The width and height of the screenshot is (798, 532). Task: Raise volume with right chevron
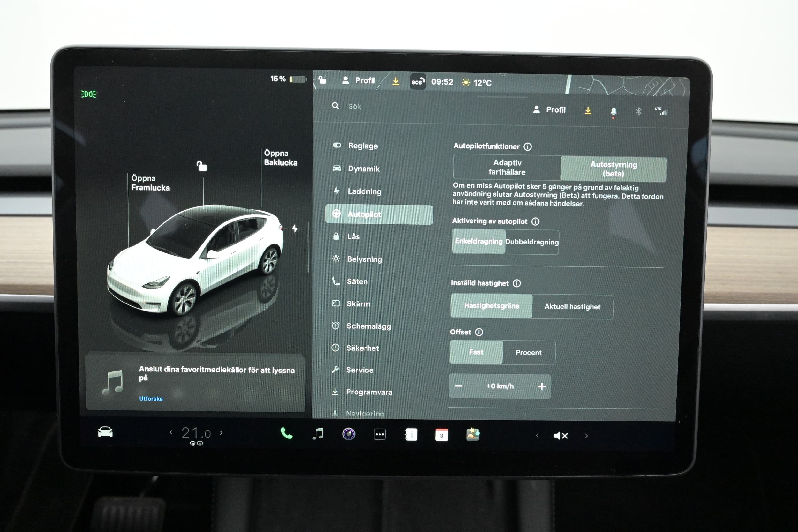click(x=586, y=436)
